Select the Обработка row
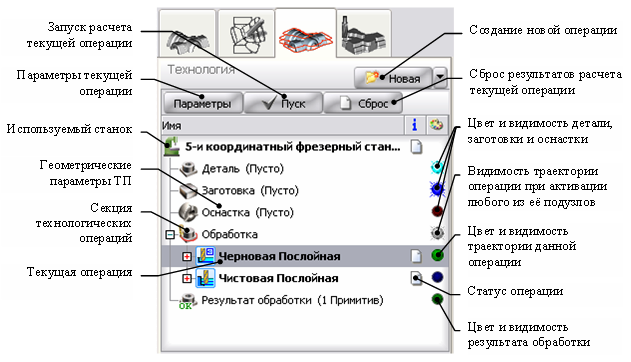The height and width of the screenshot is (362, 631). tap(306, 234)
